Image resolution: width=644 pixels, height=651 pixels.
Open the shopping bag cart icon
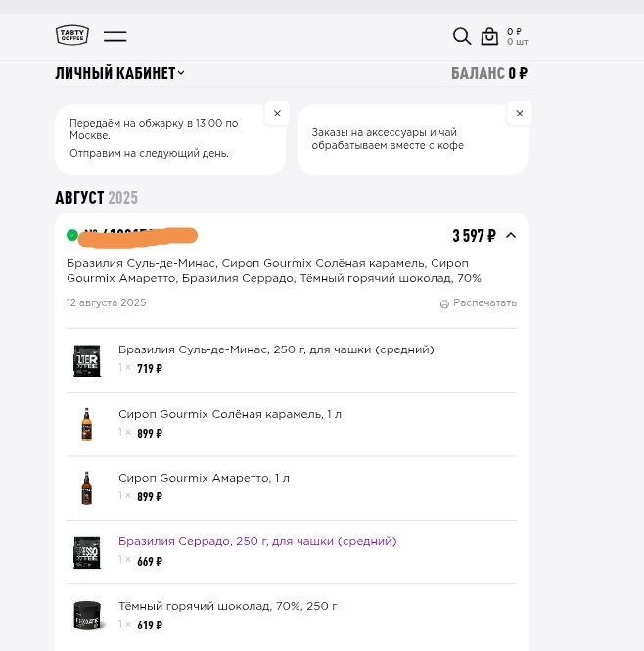[489, 37]
